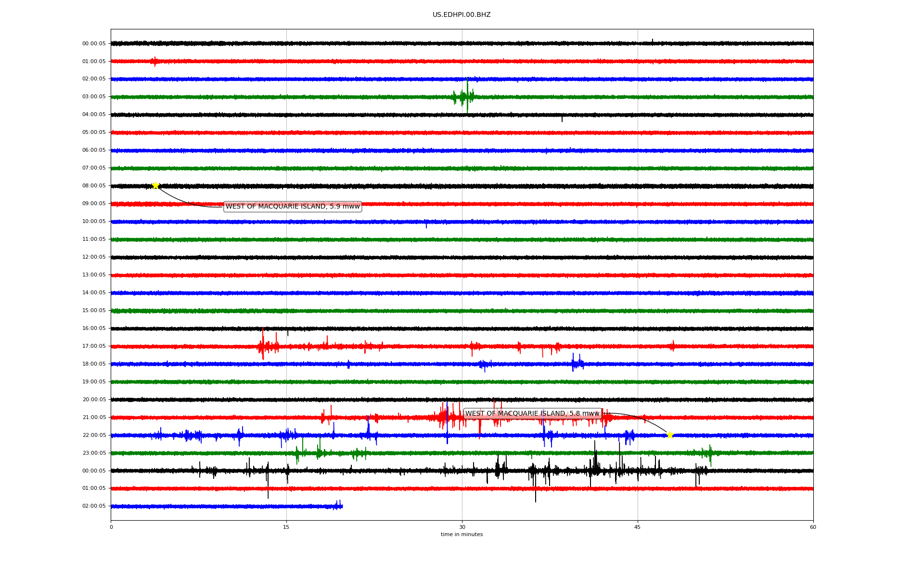Click the 5.9 mww Macquarie Island label

[293, 207]
